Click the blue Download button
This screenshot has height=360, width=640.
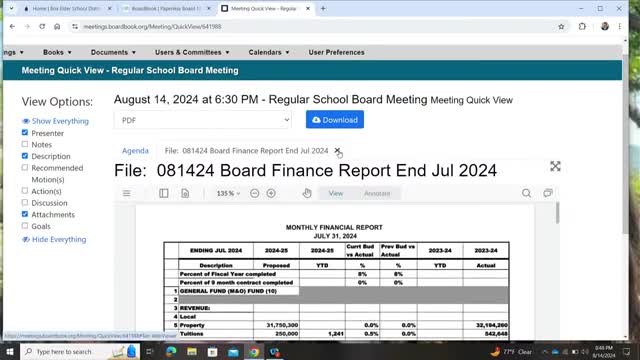pyautogui.click(x=335, y=120)
